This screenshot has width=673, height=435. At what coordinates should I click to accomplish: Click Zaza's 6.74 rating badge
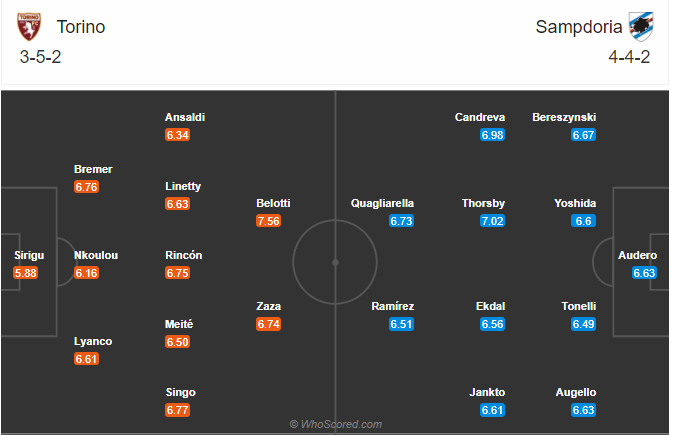click(269, 324)
